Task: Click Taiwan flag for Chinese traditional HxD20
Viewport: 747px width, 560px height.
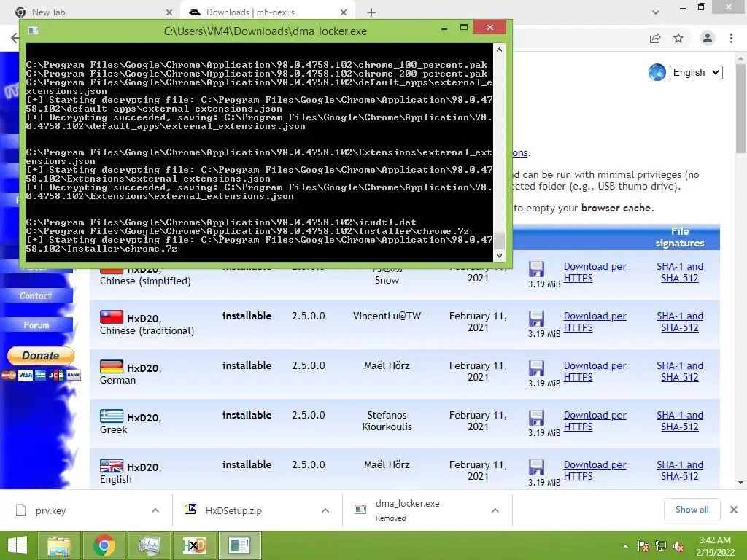Action: [x=112, y=316]
